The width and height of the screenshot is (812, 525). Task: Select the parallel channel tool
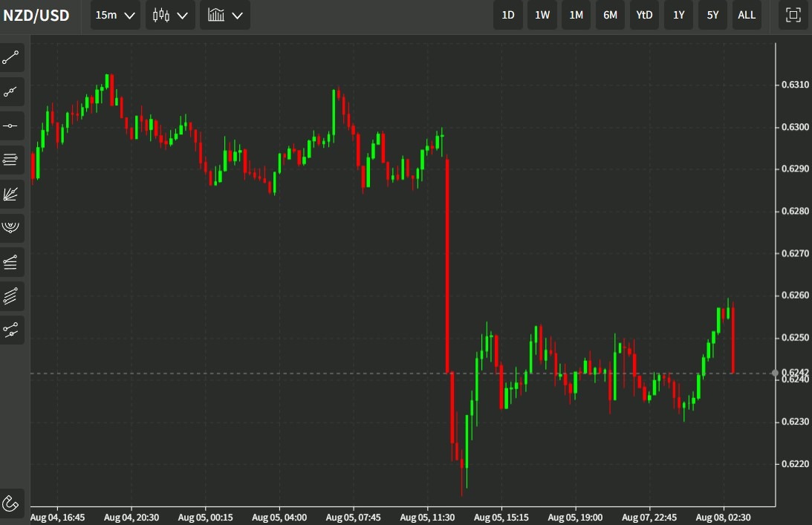point(11,296)
